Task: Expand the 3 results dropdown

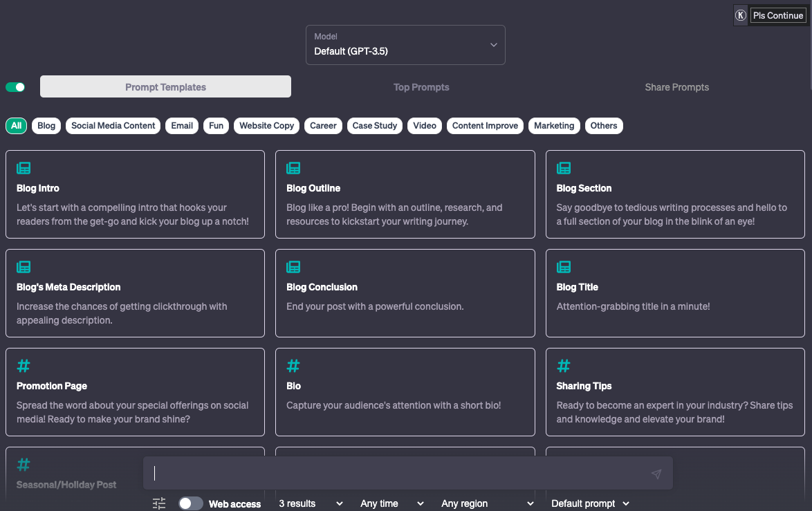Action: 311,503
